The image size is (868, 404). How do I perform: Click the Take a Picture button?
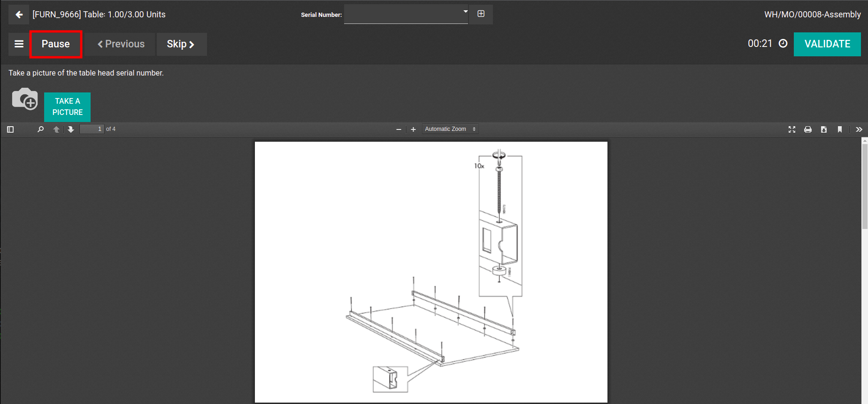(67, 107)
